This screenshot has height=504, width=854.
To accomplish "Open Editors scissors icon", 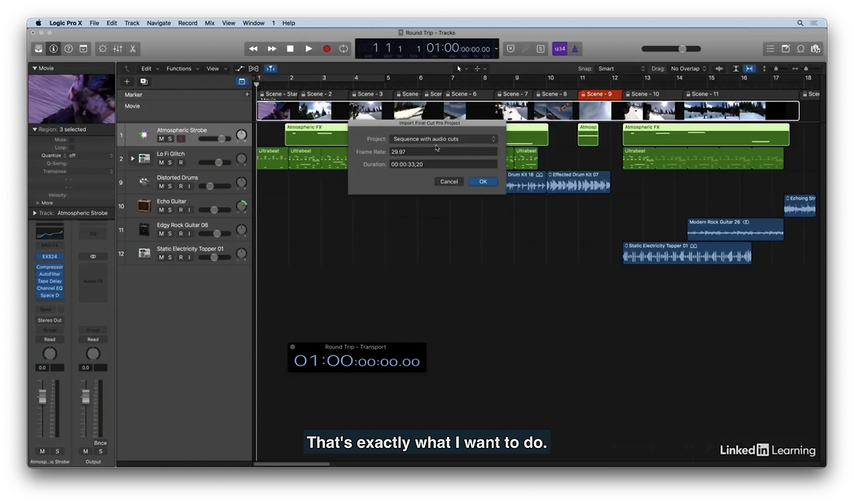I will [133, 49].
